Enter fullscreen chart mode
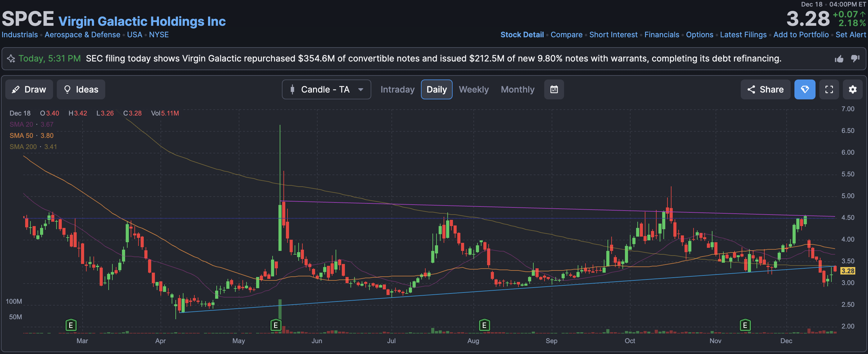This screenshot has height=354, width=868. pos(829,89)
